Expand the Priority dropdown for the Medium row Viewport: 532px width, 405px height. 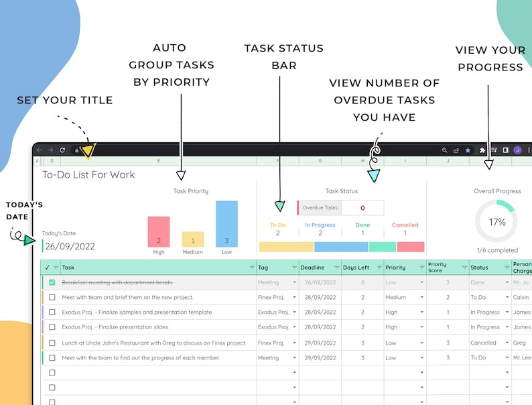pos(421,298)
